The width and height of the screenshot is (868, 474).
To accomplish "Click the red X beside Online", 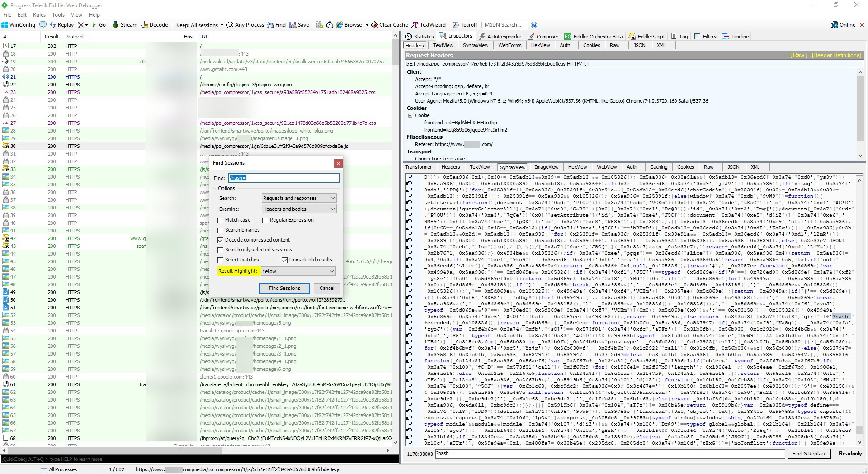I will click(x=862, y=25).
